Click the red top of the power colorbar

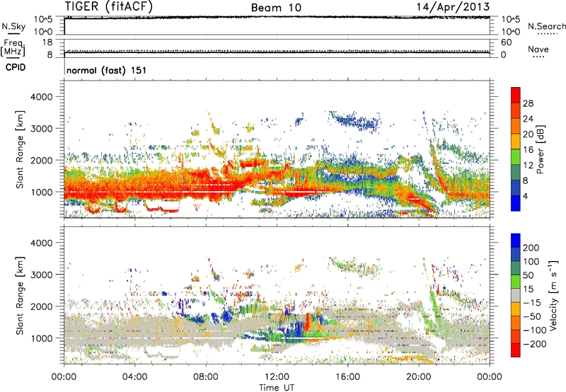coord(516,94)
